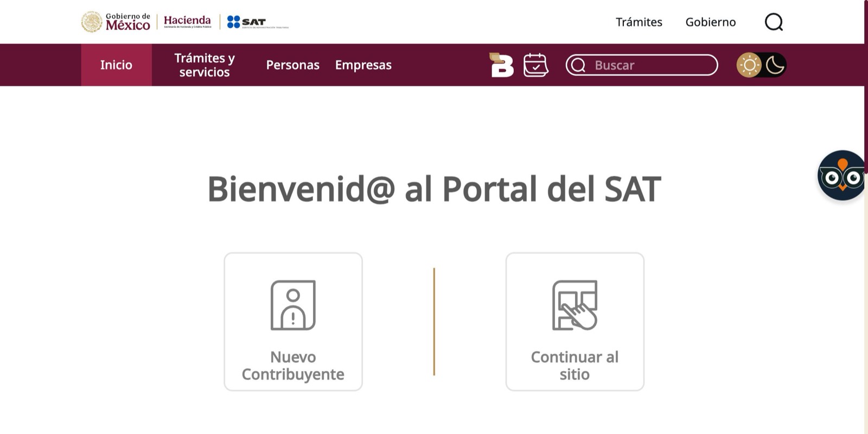Switch to light mode sun toggle
This screenshot has width=868, height=434.
pos(749,65)
